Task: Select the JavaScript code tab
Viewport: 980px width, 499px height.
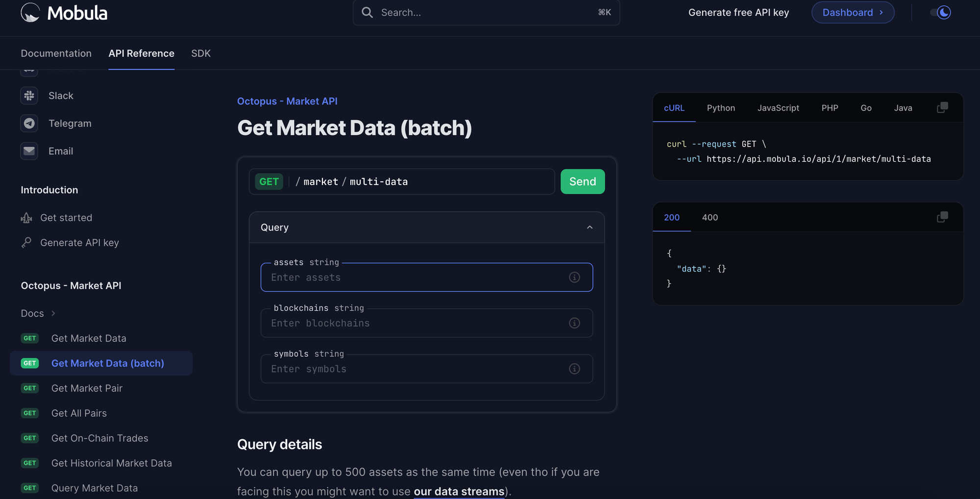Action: click(x=778, y=108)
